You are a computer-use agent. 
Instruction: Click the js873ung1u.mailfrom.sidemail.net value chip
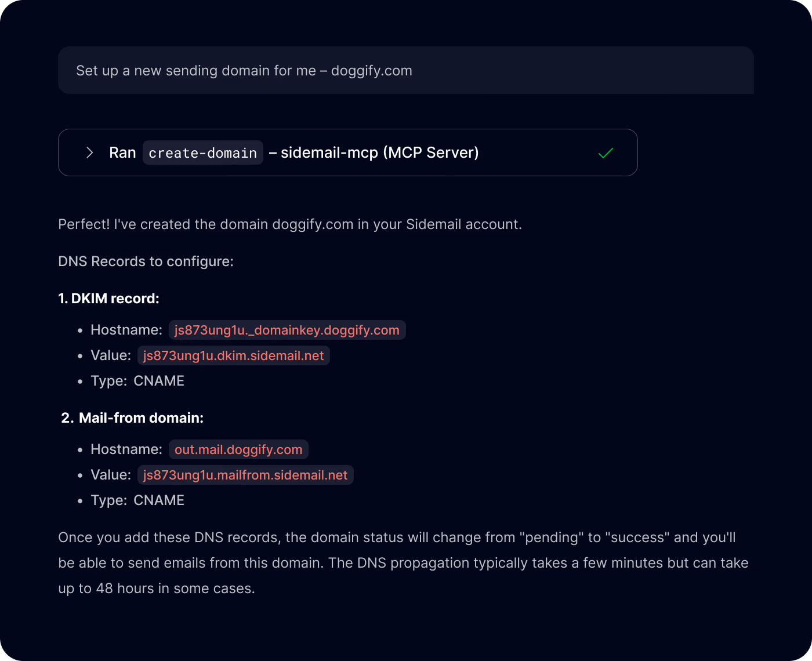245,475
